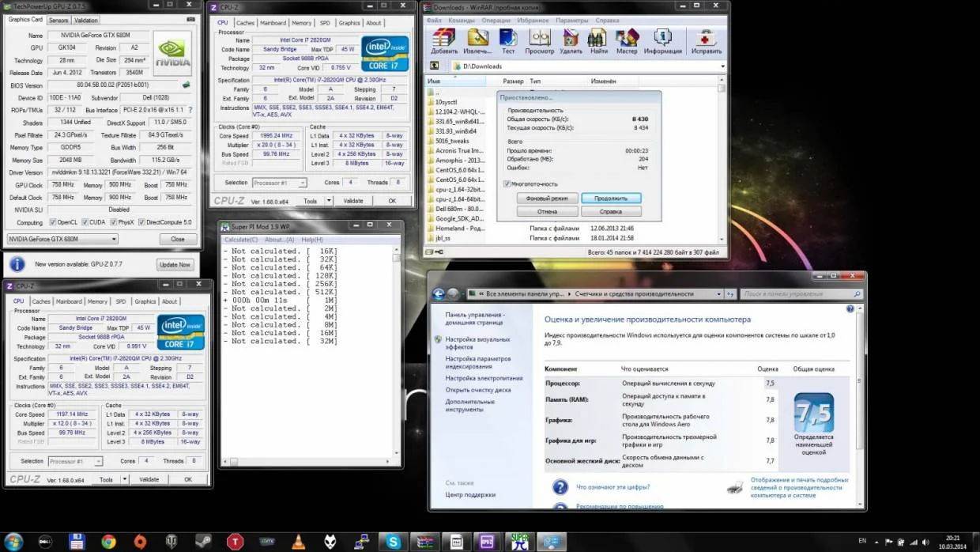Toggle the Многопоточность checkbox in WinRAR dialog

507,183
